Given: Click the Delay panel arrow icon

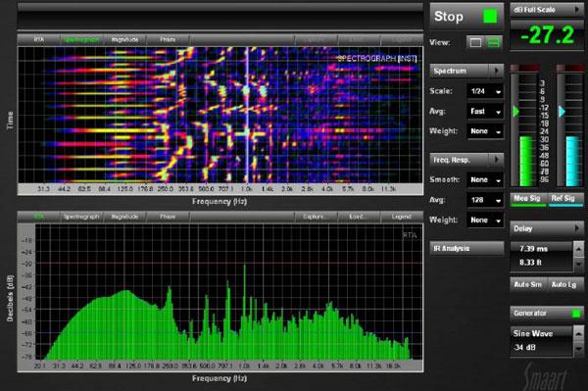Looking at the screenshot, I should pos(577,228).
